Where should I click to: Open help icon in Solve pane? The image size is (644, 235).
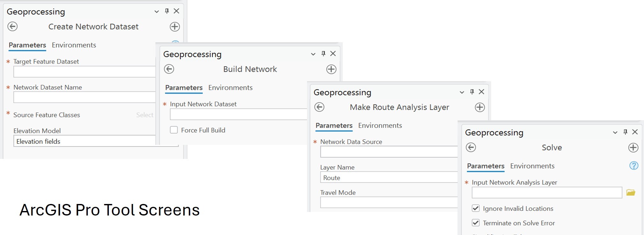click(x=633, y=166)
